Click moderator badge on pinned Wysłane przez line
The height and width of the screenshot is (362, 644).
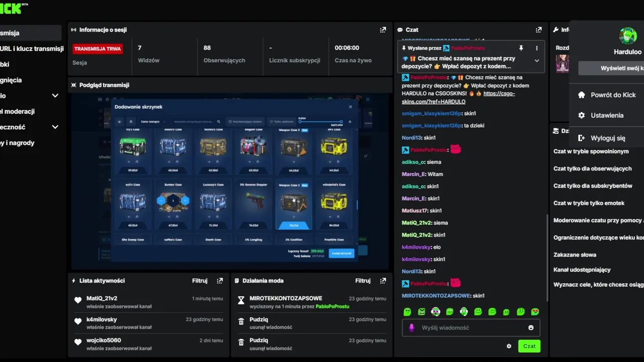coord(446,48)
